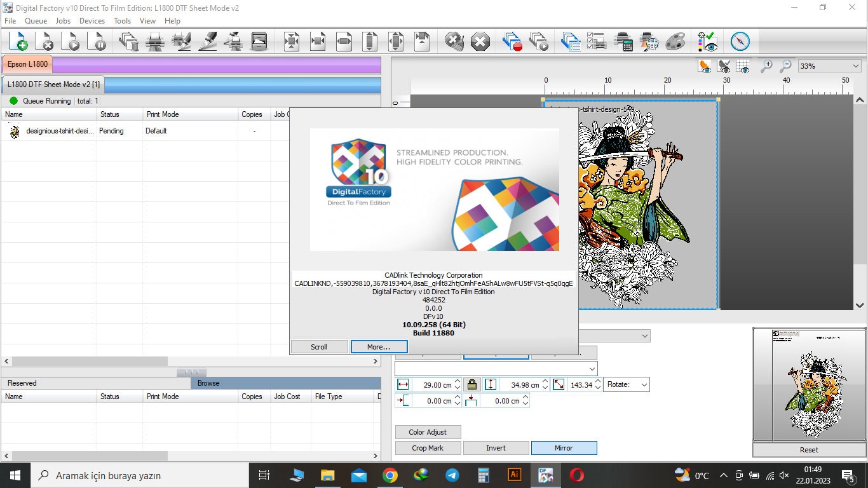868x488 pixels.
Task: Click Reset below the thumbnail
Action: click(809, 450)
